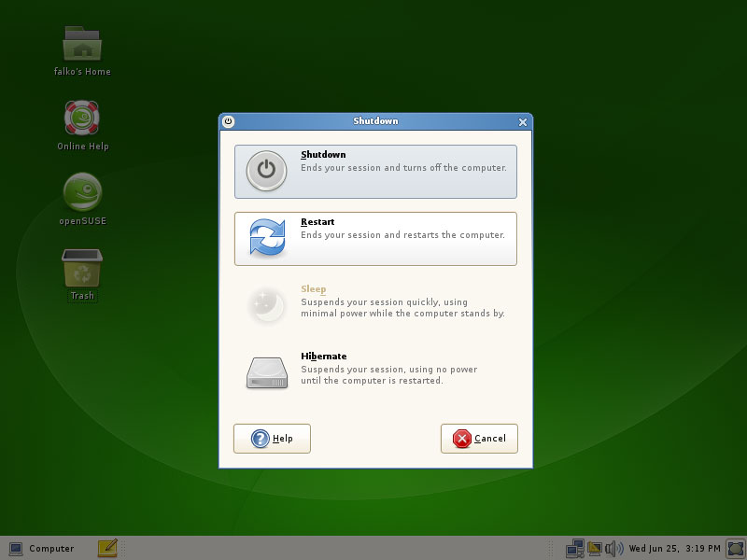
Task: Select the greyed-out Sleep option
Action: click(x=375, y=305)
